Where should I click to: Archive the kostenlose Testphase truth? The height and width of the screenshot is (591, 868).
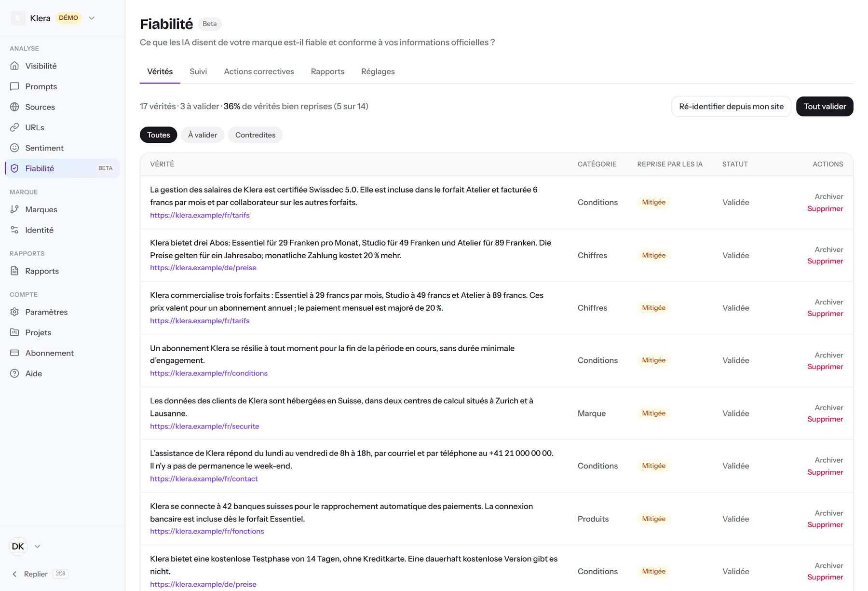828,565
